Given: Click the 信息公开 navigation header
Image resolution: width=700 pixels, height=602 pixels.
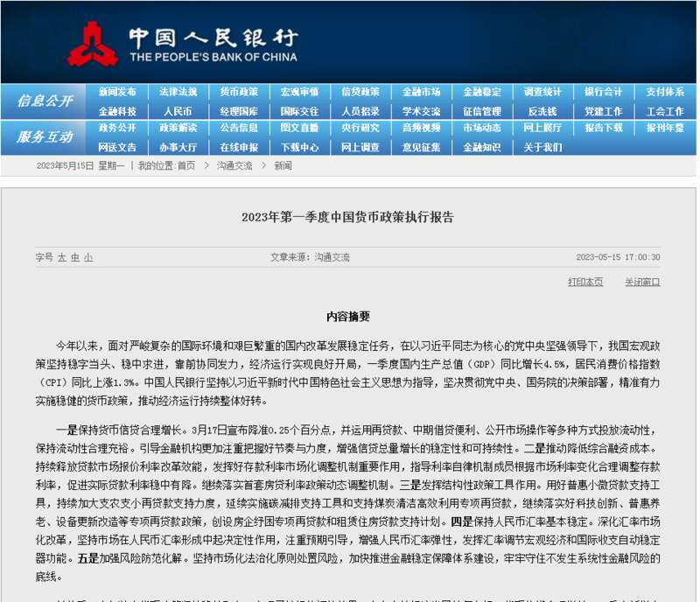Looking at the screenshot, I should point(45,101).
